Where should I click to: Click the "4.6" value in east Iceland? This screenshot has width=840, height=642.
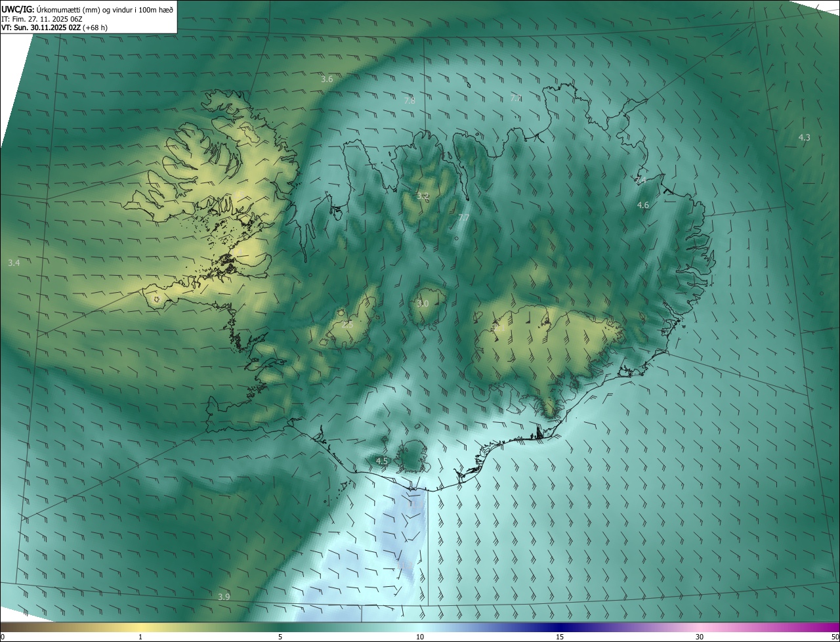(643, 205)
